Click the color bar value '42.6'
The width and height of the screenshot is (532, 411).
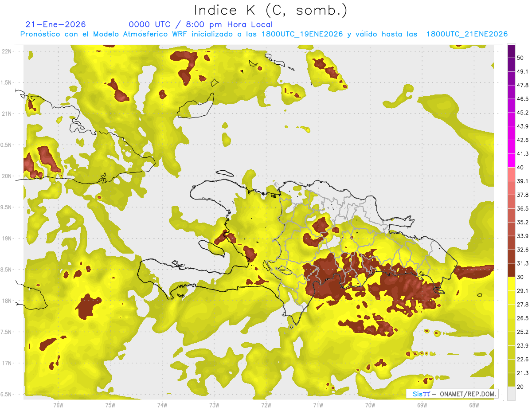click(x=522, y=140)
